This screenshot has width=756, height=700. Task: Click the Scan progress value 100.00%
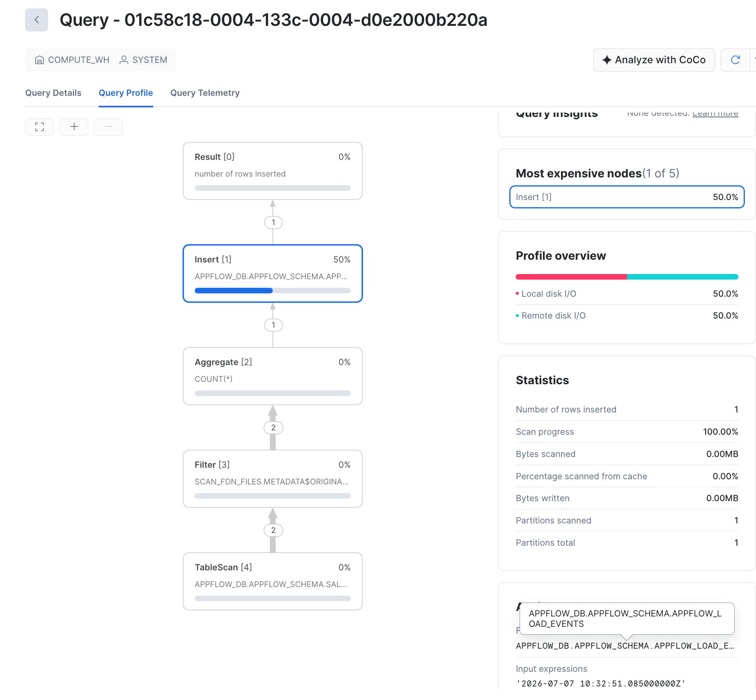pos(720,432)
